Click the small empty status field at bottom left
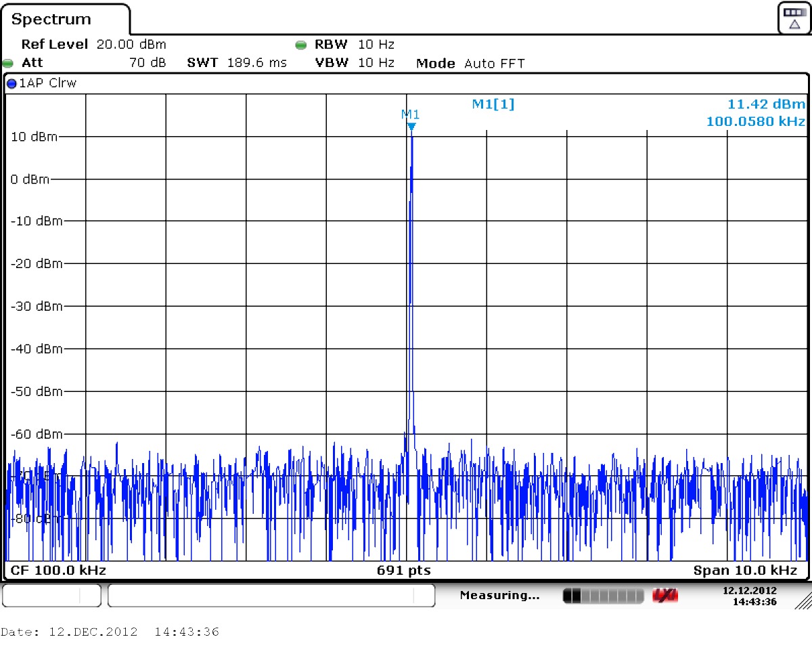 coord(52,596)
